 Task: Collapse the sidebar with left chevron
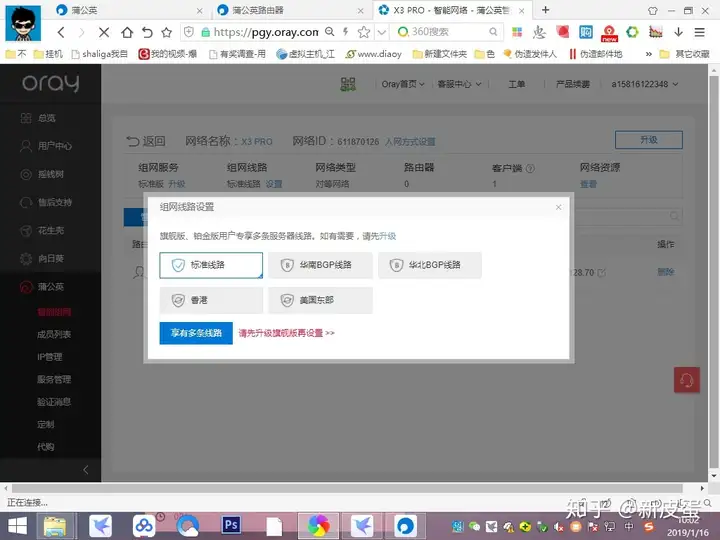coord(85,470)
